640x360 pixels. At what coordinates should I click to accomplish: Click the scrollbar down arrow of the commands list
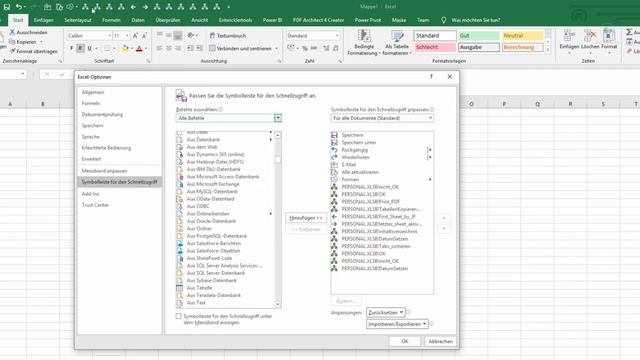[278, 304]
